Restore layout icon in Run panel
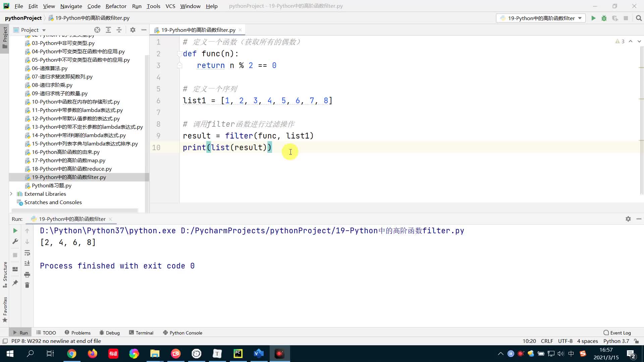644x362 pixels. (x=15, y=269)
